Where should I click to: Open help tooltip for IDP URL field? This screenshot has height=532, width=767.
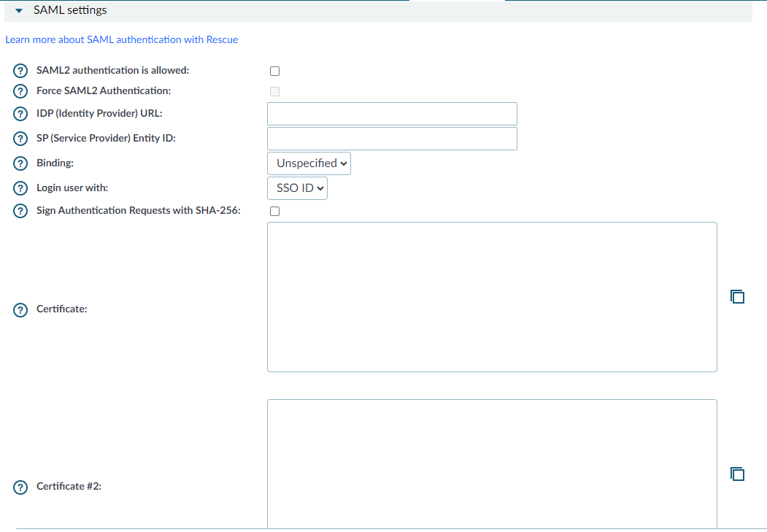pyautogui.click(x=21, y=114)
